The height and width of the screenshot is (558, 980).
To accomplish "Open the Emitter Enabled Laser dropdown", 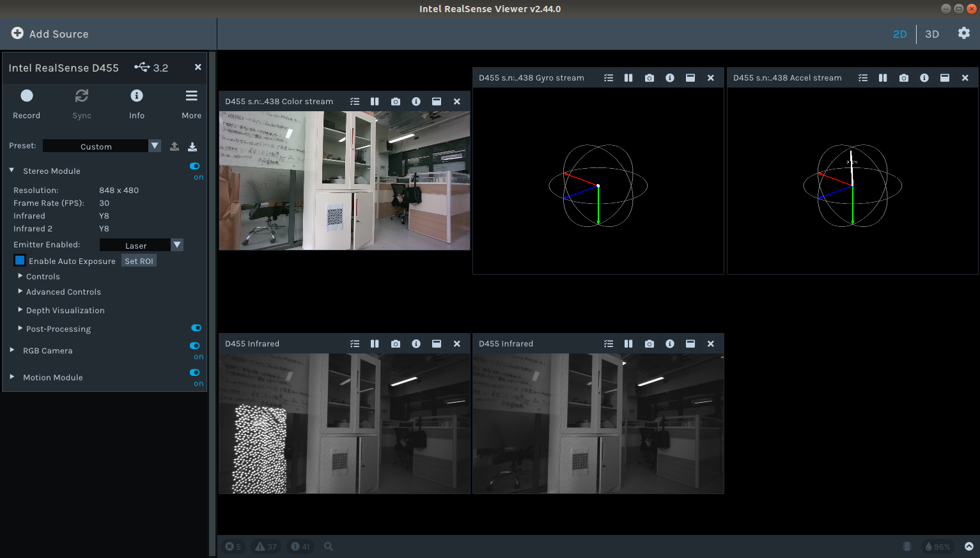I will coord(141,245).
